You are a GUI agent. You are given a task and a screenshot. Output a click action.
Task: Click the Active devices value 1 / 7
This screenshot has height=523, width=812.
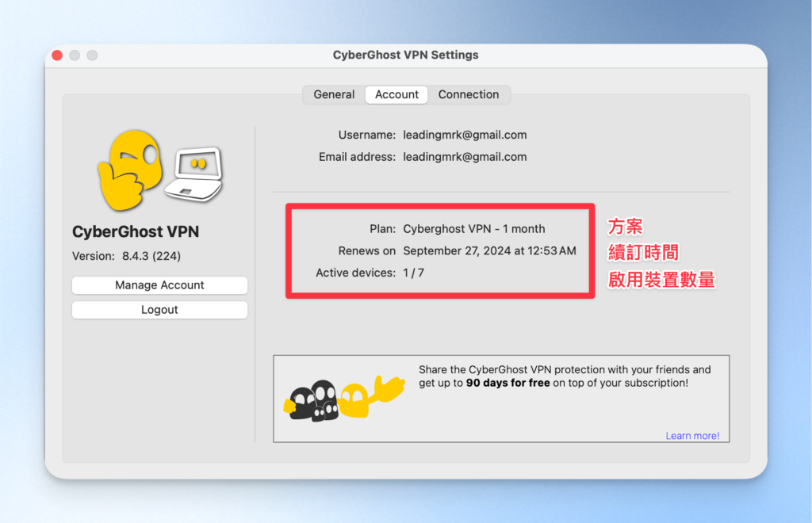[413, 273]
